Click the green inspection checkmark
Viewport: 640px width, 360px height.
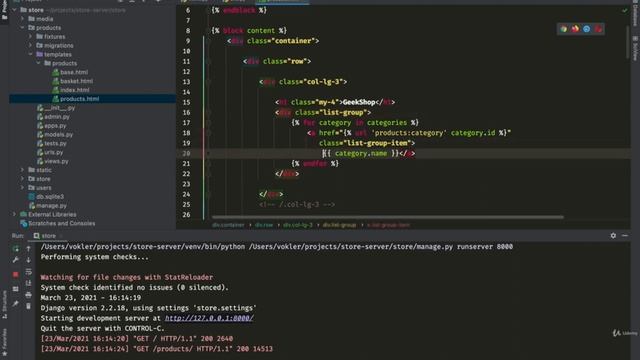624,10
